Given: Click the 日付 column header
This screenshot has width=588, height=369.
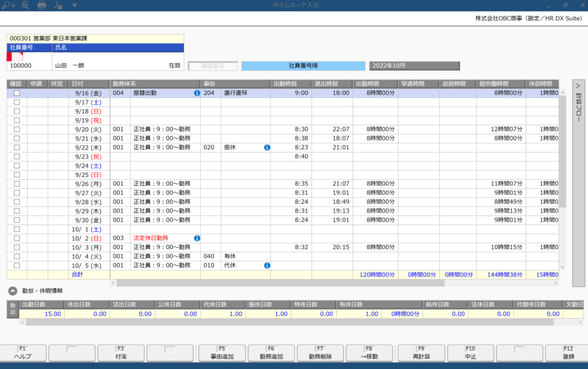Looking at the screenshot, I should tap(89, 84).
